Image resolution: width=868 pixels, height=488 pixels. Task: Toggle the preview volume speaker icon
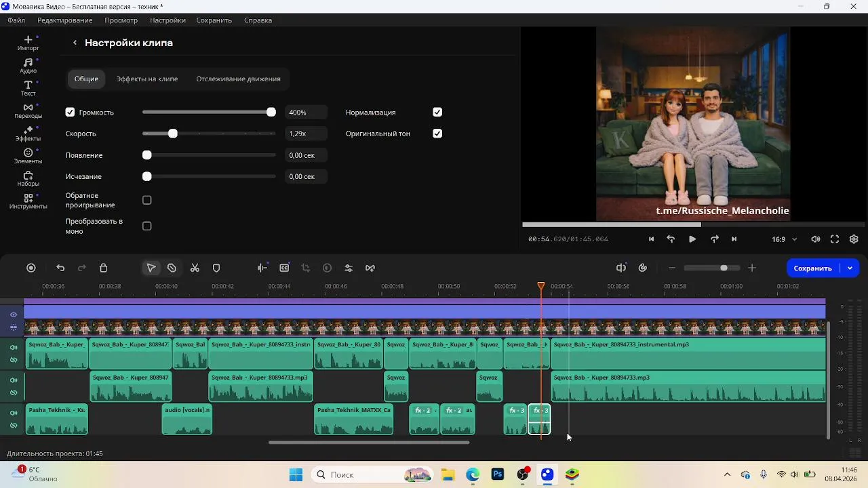point(816,239)
